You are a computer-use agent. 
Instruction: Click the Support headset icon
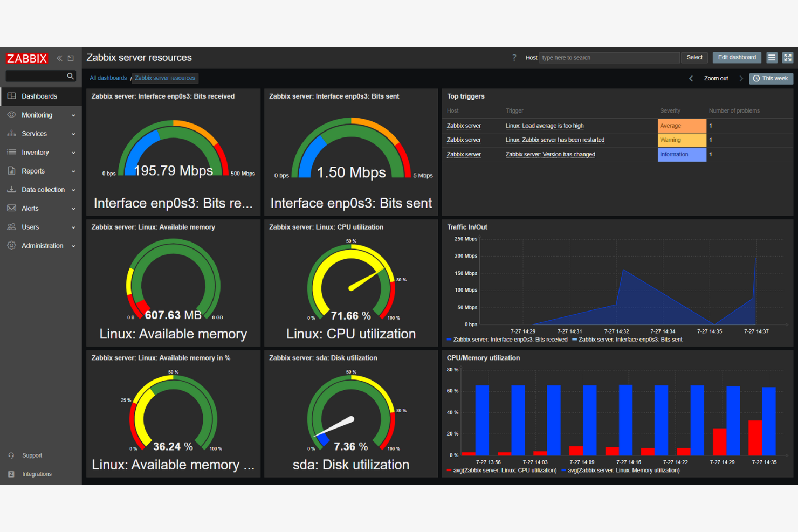pyautogui.click(x=11, y=455)
